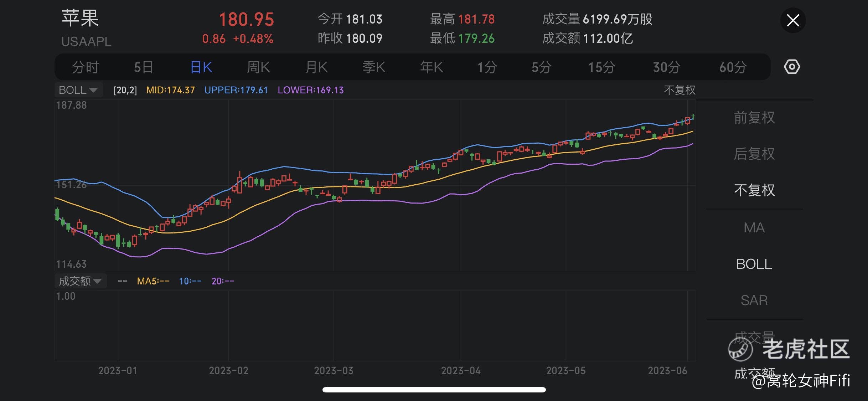Viewport: 868px width, 401px height.
Task: Switch to the 分时 tab
Action: click(85, 67)
